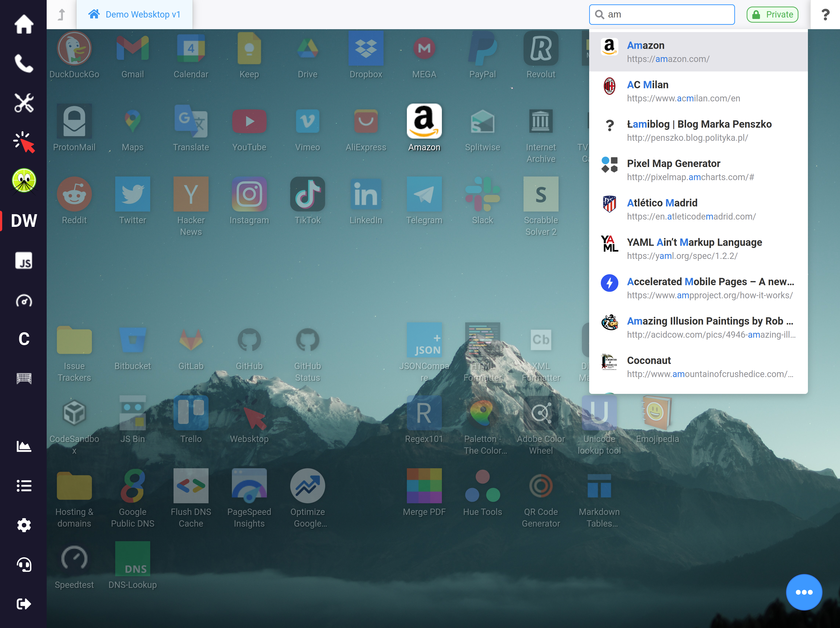
Task: Open the PageSpeed Insights shortcut
Action: (x=249, y=498)
